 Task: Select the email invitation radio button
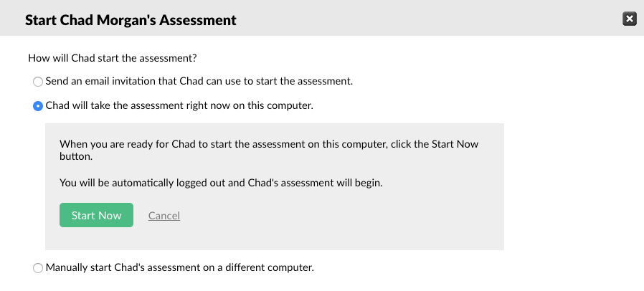[38, 82]
